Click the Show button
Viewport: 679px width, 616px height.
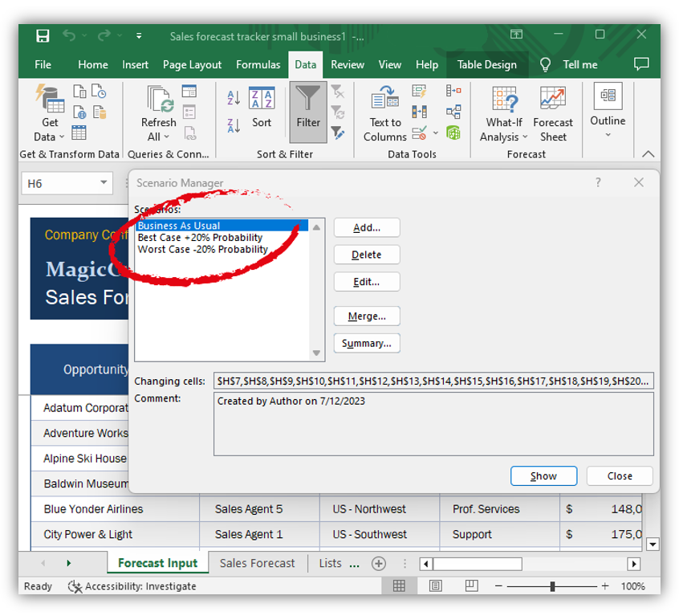543,476
